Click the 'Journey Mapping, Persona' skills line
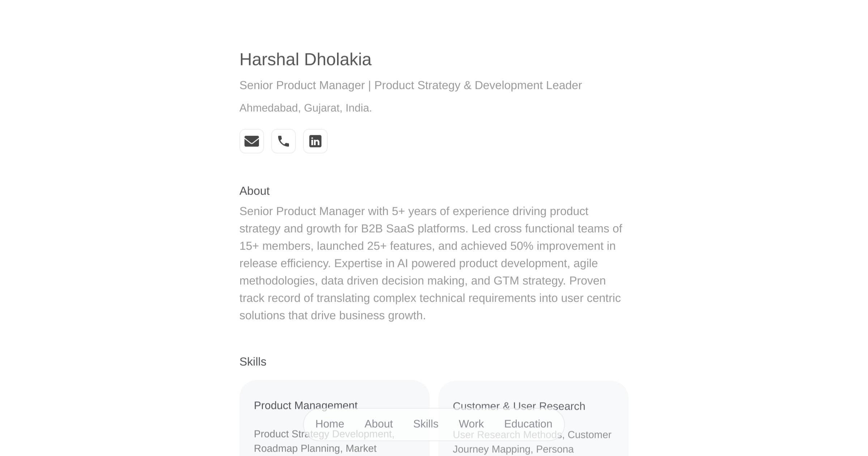Screen dimensions: 868x456 [513, 449]
